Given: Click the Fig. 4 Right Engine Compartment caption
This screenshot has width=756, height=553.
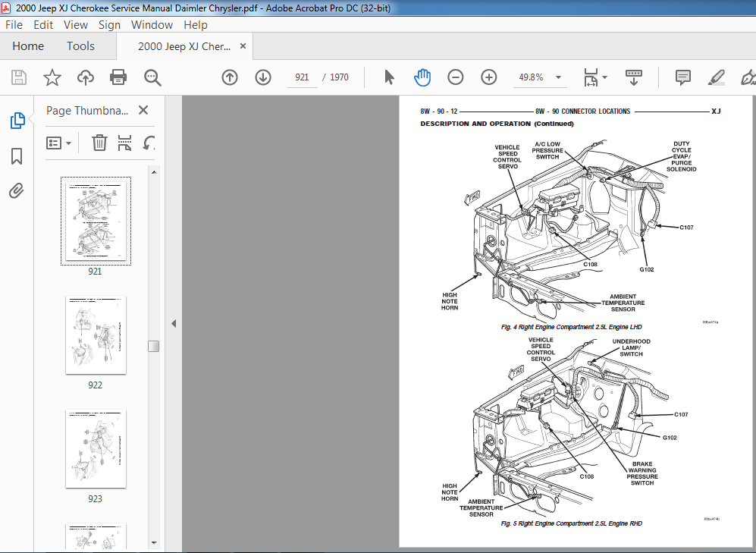Looking at the screenshot, I should (x=571, y=327).
